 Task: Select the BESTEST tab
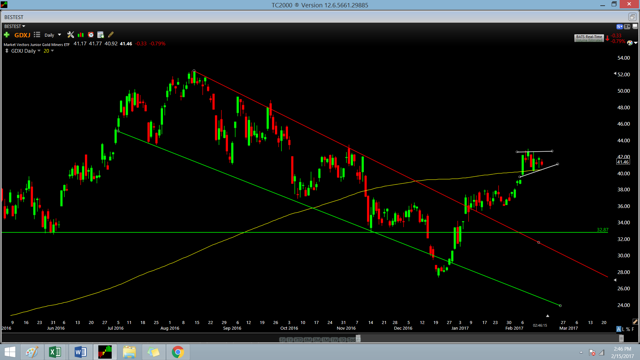14,17
